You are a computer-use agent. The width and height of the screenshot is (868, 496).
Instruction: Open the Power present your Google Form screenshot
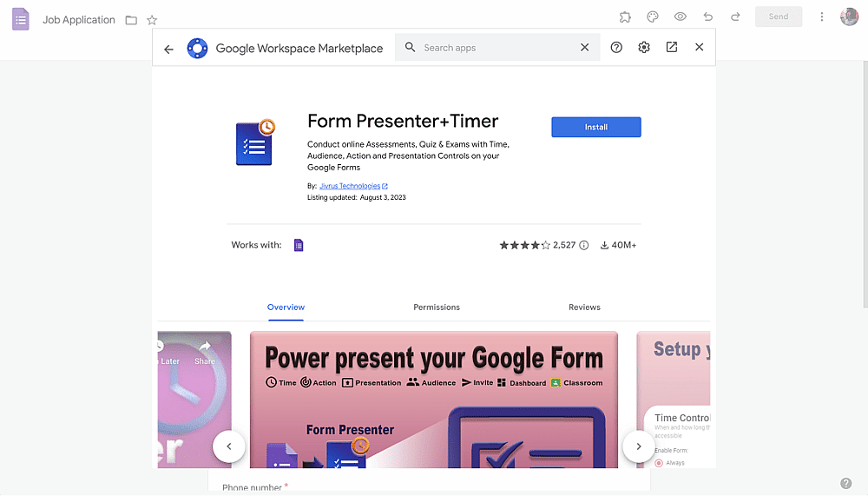[x=433, y=400]
